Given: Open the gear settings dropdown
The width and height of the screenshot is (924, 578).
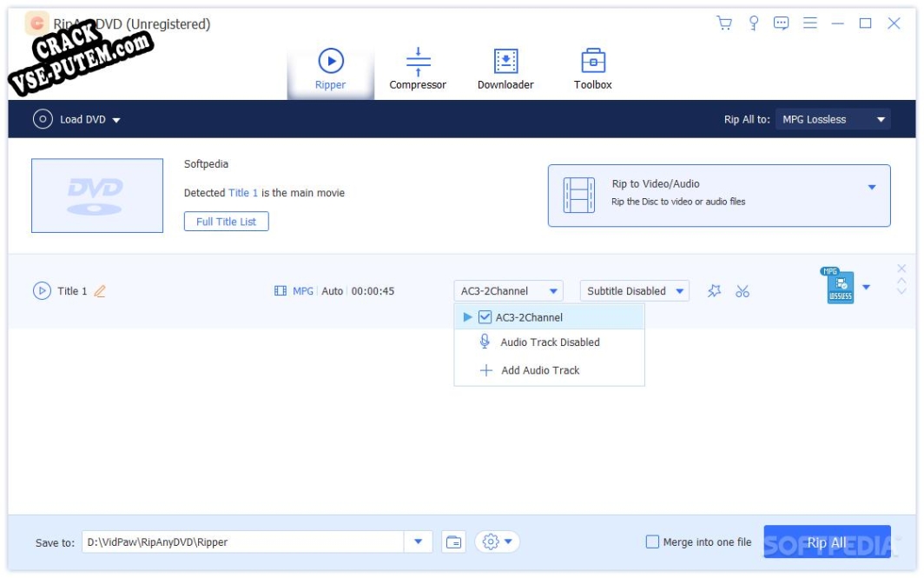Looking at the screenshot, I should click(x=498, y=542).
